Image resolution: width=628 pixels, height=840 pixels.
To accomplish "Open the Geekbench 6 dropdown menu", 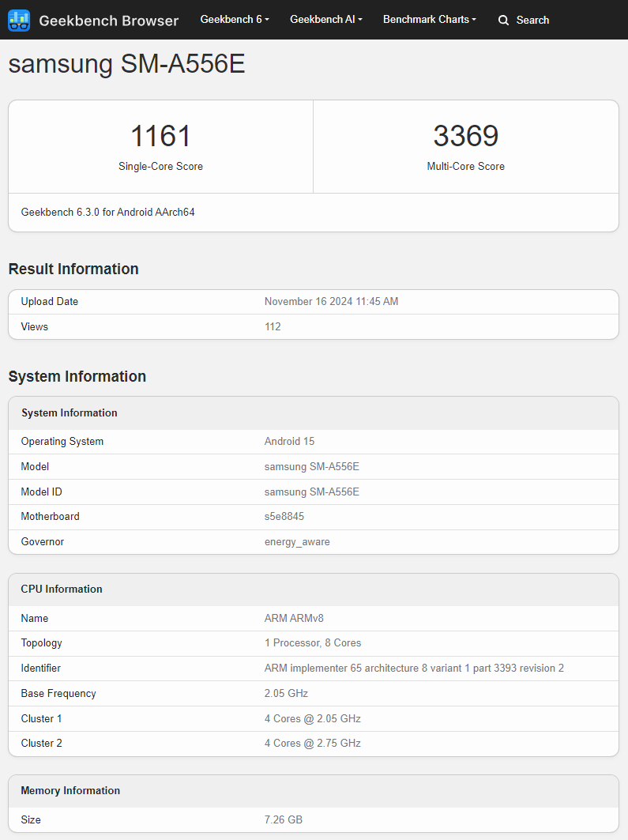I will (x=235, y=20).
